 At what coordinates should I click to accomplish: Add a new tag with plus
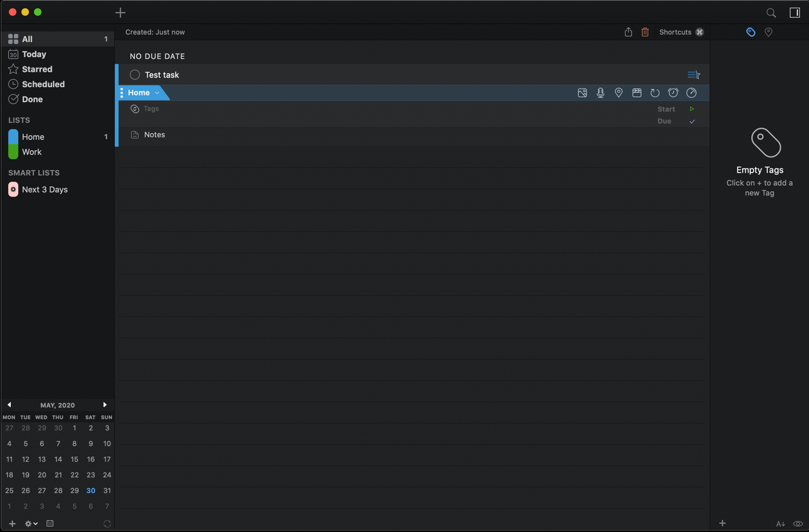point(722,523)
